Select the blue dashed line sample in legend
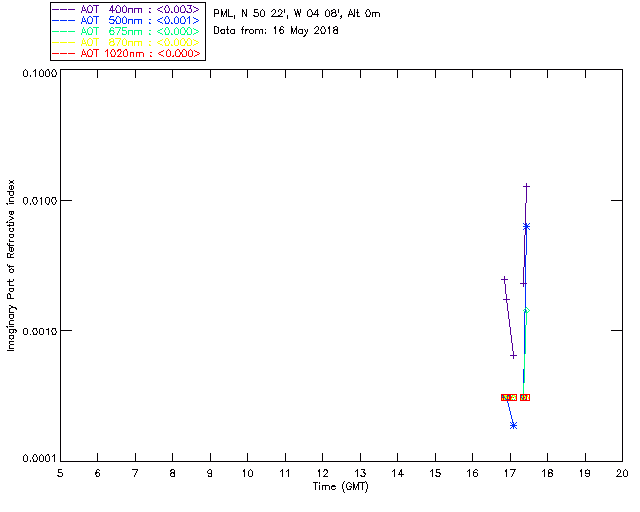 coord(64,21)
